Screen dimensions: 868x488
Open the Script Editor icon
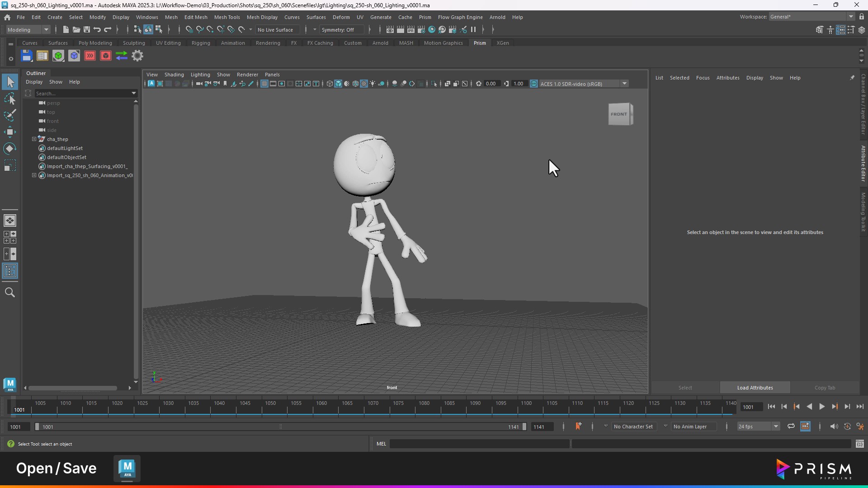click(859, 444)
